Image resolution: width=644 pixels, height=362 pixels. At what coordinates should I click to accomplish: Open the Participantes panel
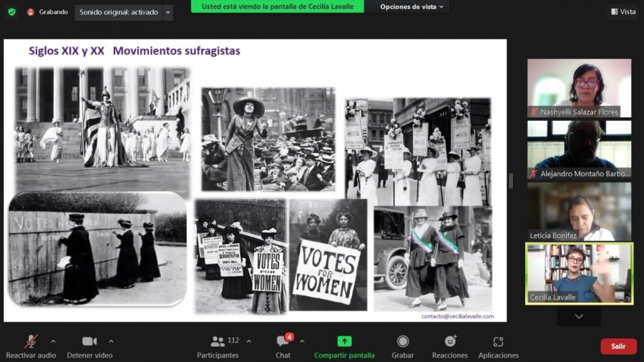click(x=218, y=342)
